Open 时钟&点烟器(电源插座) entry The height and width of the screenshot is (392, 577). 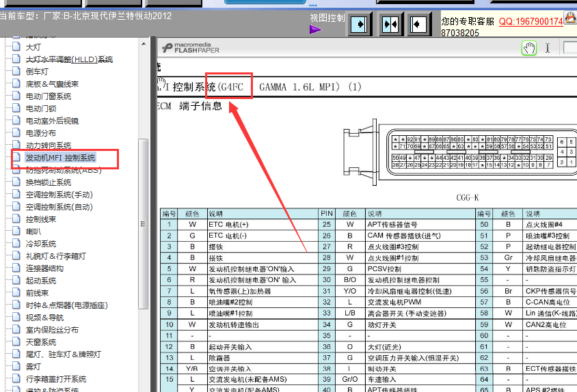tap(66, 305)
